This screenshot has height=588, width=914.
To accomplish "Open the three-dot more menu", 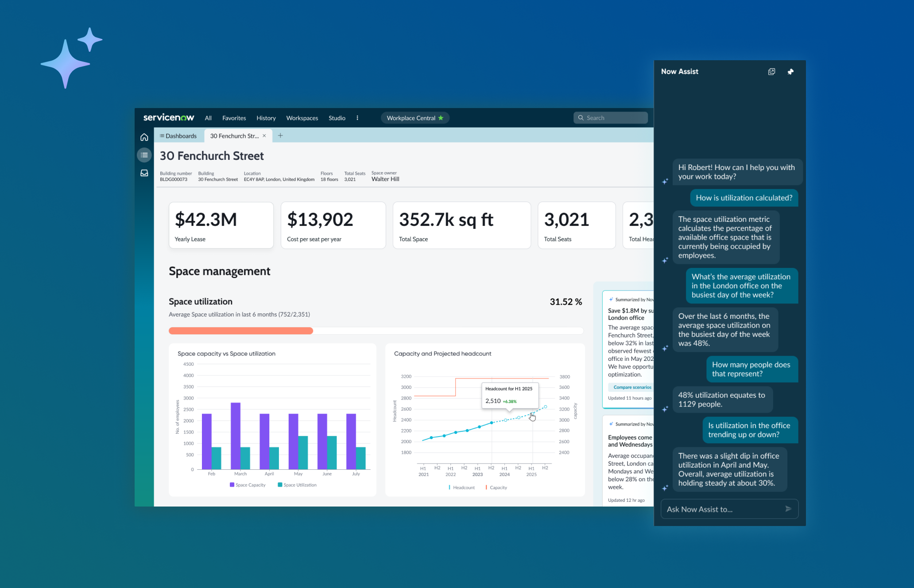I will pos(357,118).
